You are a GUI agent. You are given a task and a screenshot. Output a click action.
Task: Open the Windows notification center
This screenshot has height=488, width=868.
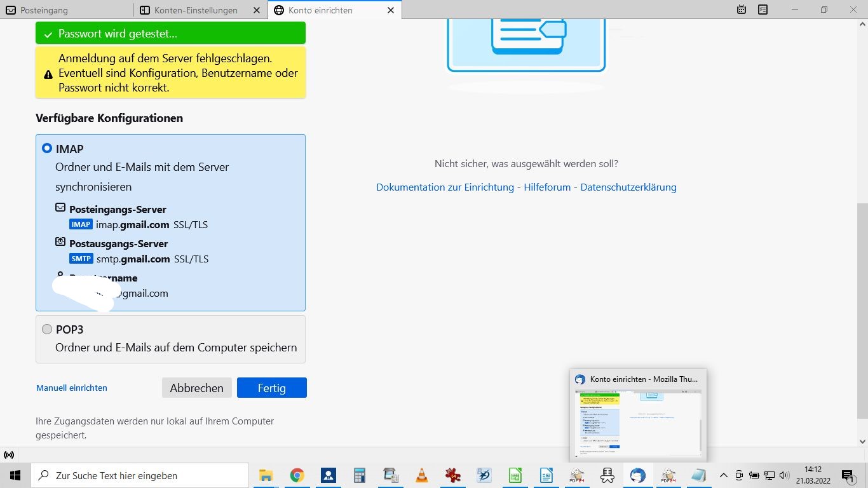[x=847, y=475]
